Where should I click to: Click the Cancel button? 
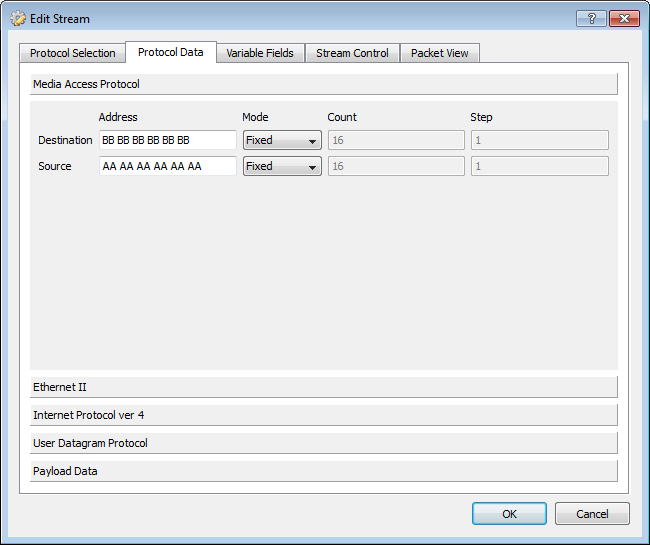(x=592, y=514)
